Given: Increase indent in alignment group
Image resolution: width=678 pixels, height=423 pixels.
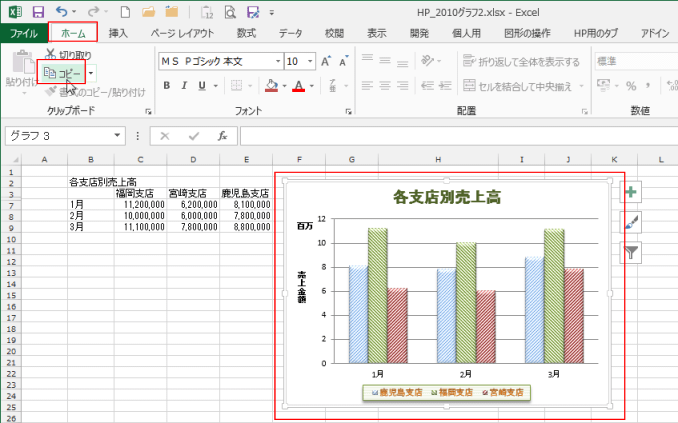Looking at the screenshot, I should pos(445,86).
